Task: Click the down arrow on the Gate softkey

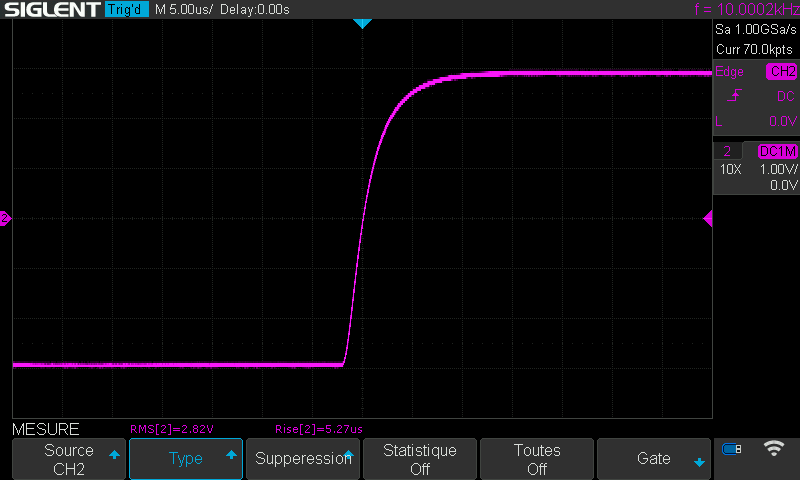Action: click(699, 463)
